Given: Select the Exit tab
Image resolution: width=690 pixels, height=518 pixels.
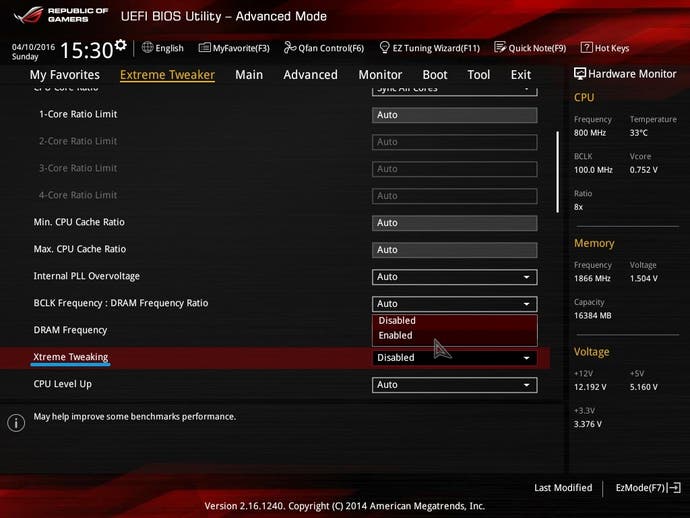Looking at the screenshot, I should [521, 75].
